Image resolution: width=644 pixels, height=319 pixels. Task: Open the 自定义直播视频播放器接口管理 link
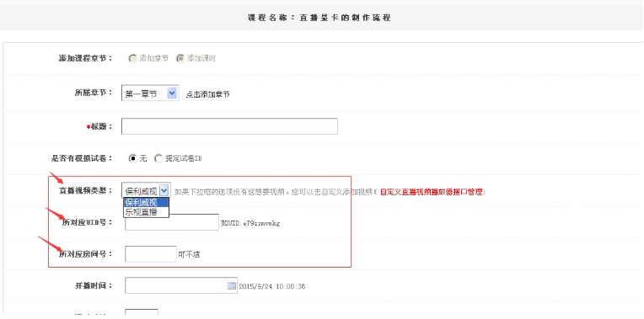[x=431, y=191]
